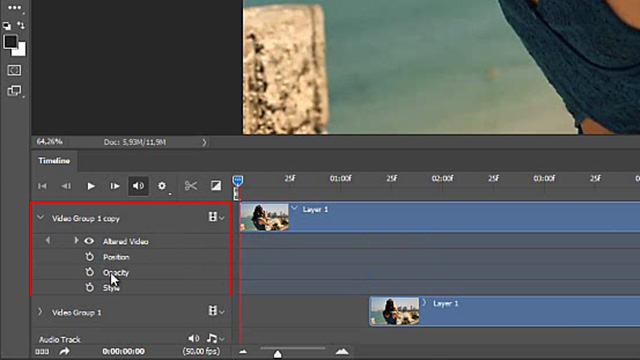Select the Altered Video row label
Image resolution: width=640 pixels, height=360 pixels.
[126, 242]
